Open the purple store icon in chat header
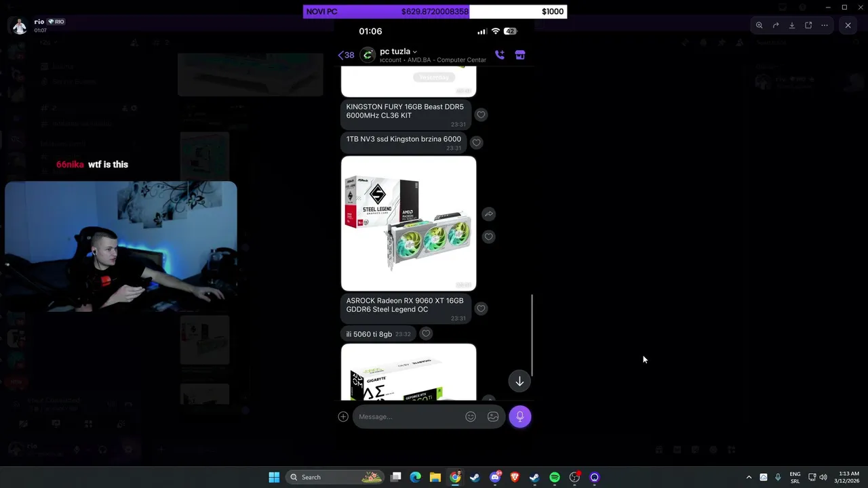The width and height of the screenshot is (868, 488). click(520, 55)
